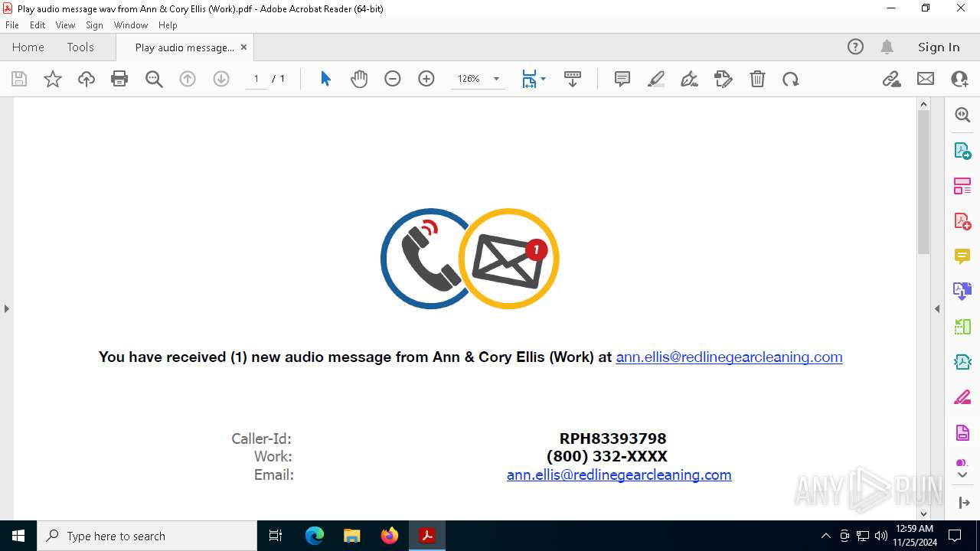
Task: Open the Edit menu
Action: tap(38, 25)
